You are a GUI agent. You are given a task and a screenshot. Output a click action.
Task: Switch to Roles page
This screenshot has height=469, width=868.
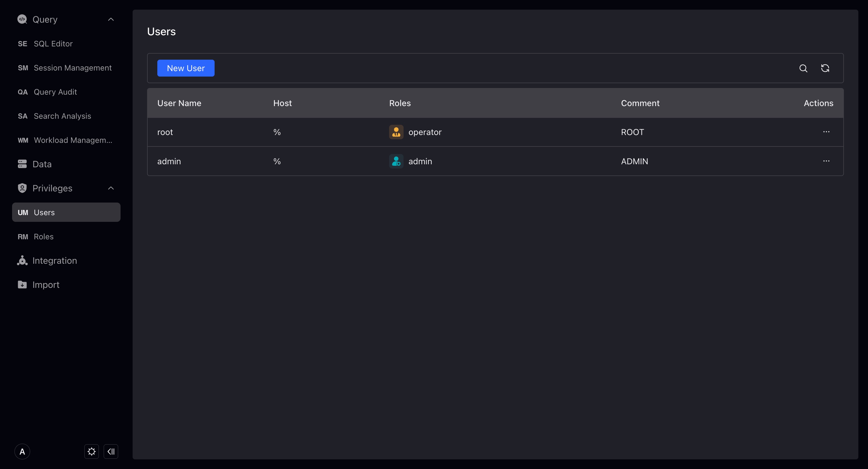click(43, 237)
